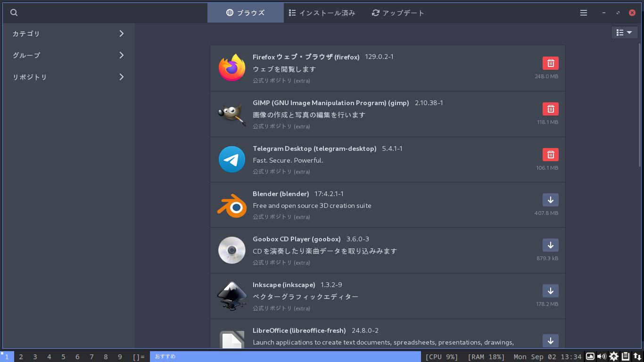Open the image monitor tray icon
The height and width of the screenshot is (362, 644).
(x=590, y=356)
